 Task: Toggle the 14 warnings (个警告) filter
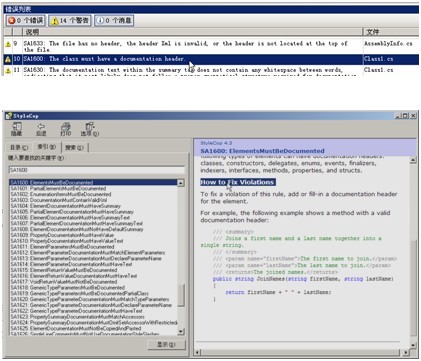click(x=70, y=21)
